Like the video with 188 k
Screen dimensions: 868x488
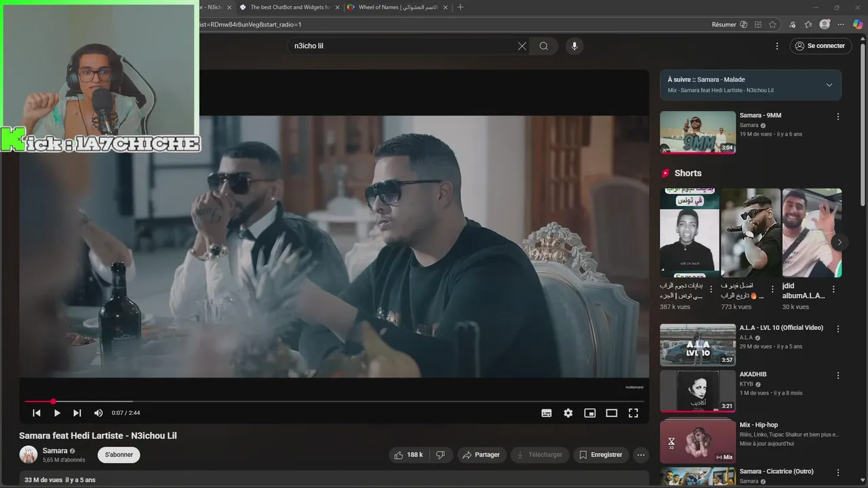[x=408, y=455]
